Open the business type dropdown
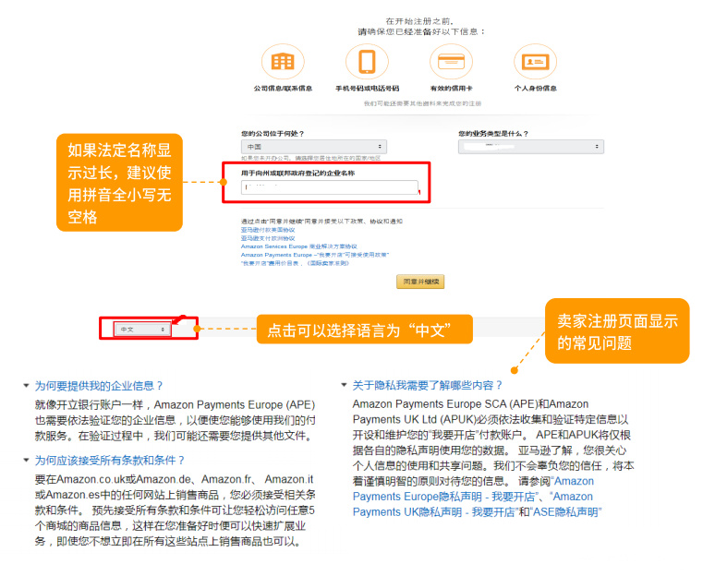The width and height of the screenshot is (703, 588). tap(531, 147)
